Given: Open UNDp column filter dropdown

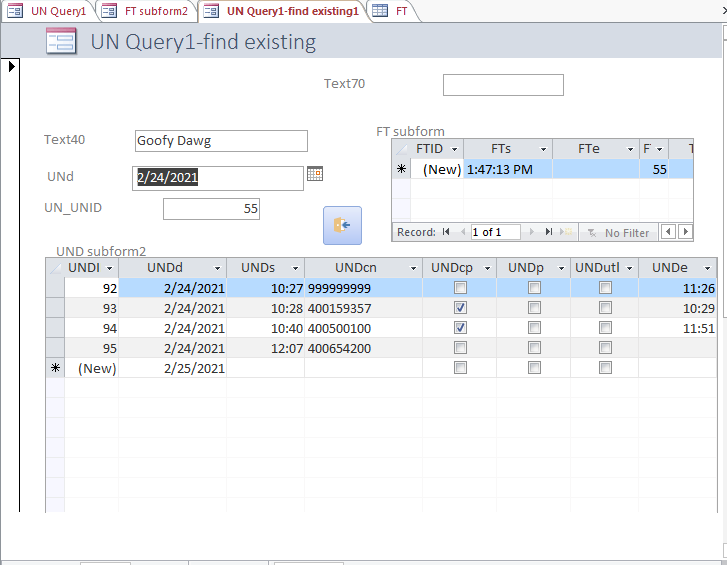Looking at the screenshot, I should (x=561, y=268).
